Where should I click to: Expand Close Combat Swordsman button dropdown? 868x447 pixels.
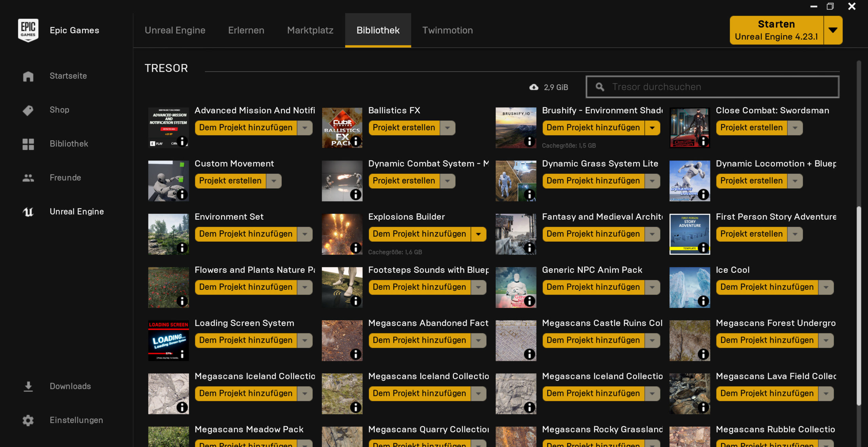pos(795,128)
